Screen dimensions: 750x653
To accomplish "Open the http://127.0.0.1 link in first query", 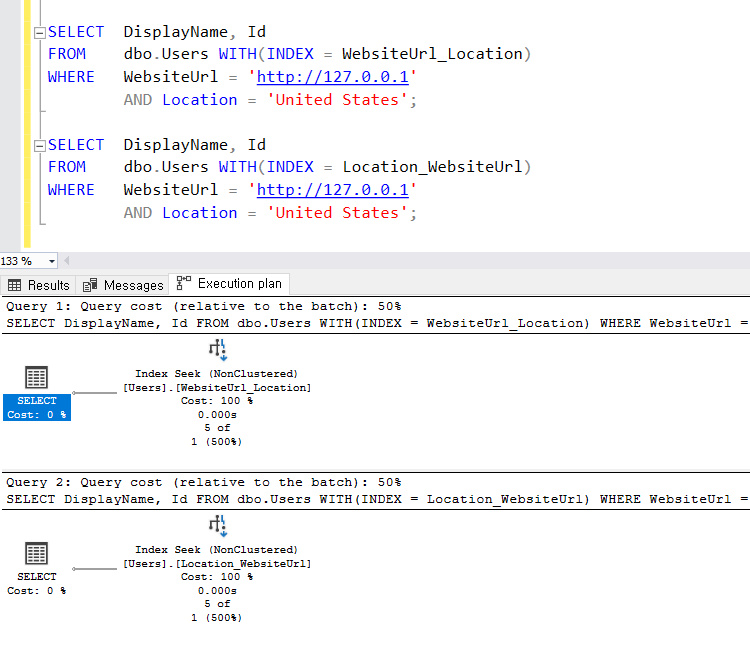I will (x=333, y=77).
